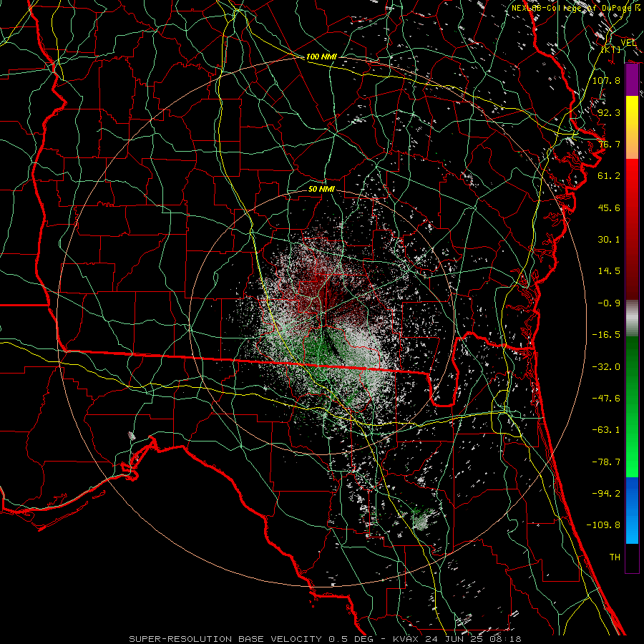Image resolution: width=644 pixels, height=644 pixels.
Task: Click the blue segment of the color bar
Action: (632, 510)
